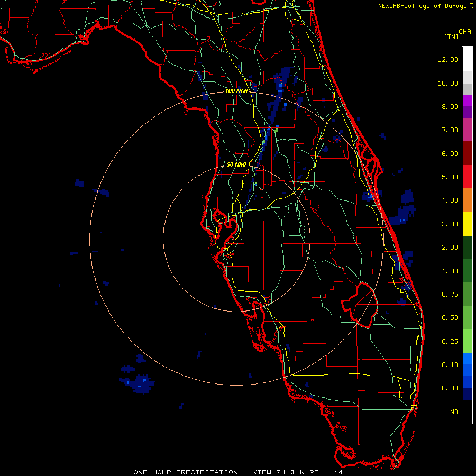
Task: Select the 7.00 legend value
Action: point(450,130)
